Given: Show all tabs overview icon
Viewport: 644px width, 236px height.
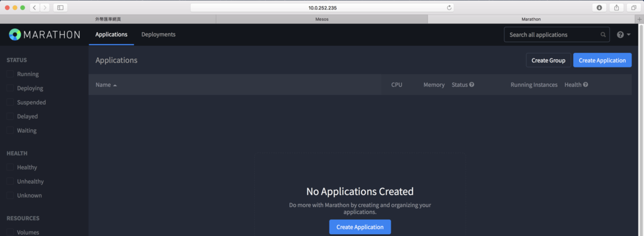Looking at the screenshot, I should tap(634, 8).
